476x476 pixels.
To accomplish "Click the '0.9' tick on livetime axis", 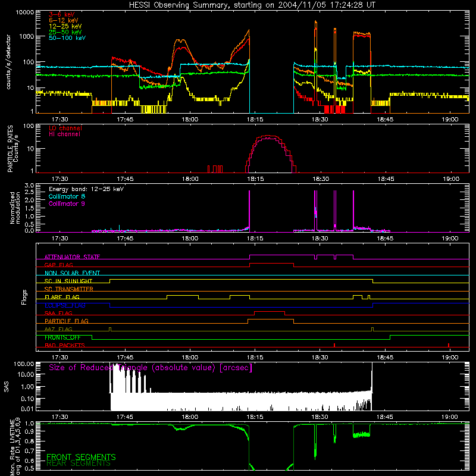I will (x=29, y=431).
